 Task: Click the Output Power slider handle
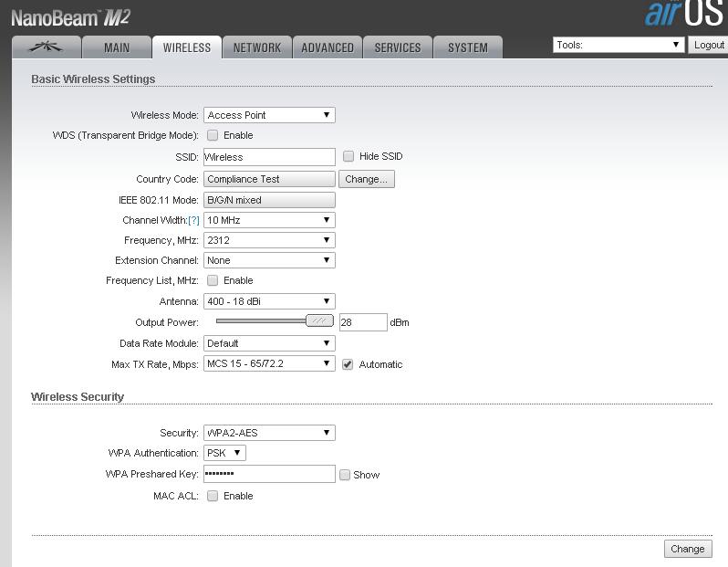(319, 320)
